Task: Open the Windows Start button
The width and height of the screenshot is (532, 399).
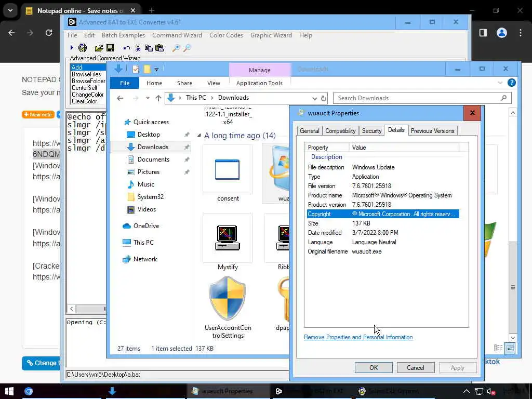Action: click(x=9, y=391)
